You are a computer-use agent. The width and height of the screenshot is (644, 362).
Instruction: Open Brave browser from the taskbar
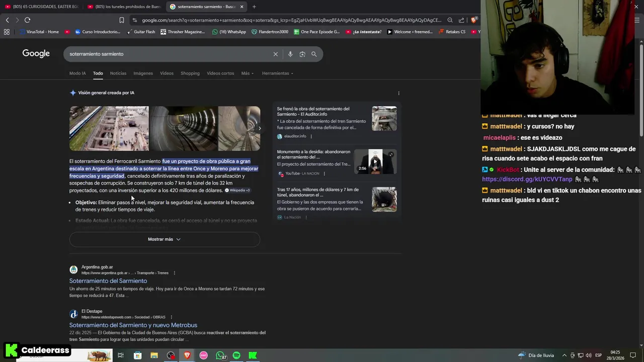tap(187, 355)
